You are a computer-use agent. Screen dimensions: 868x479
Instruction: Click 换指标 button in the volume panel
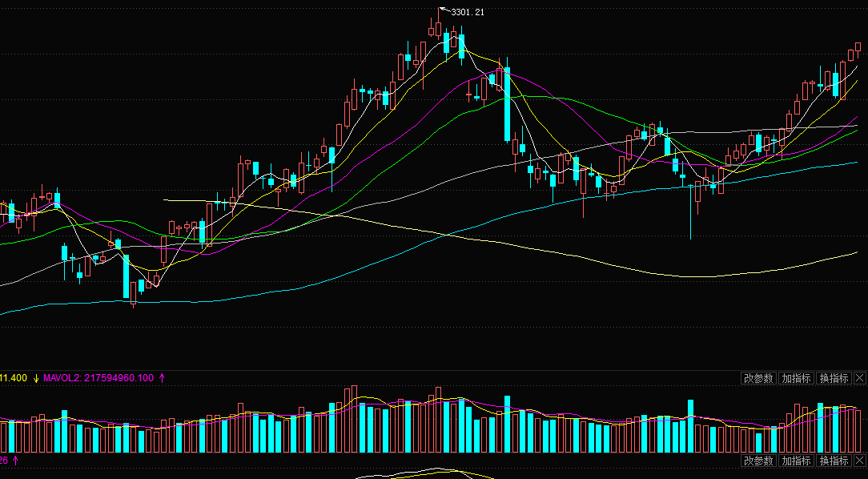[x=834, y=378]
